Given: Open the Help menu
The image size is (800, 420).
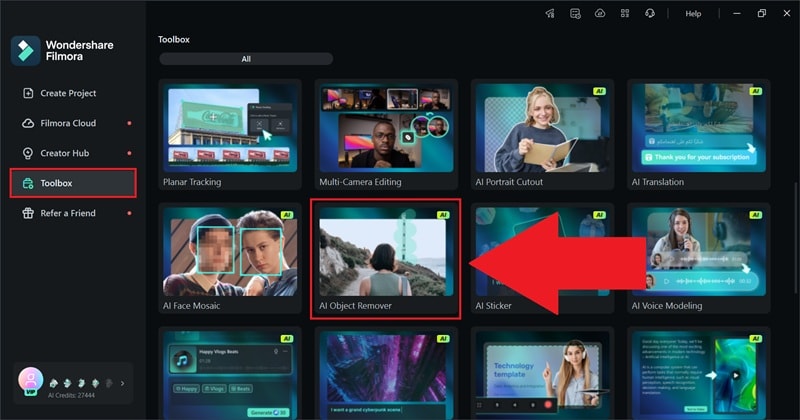Looking at the screenshot, I should [x=693, y=14].
